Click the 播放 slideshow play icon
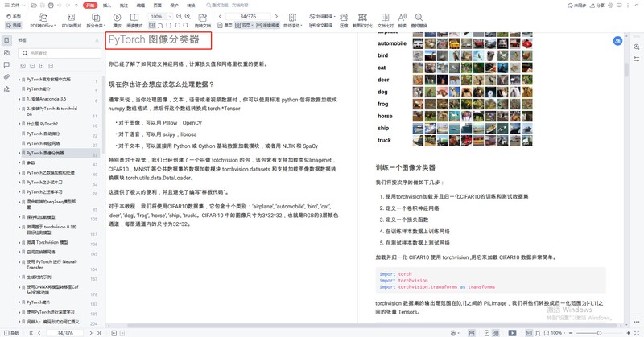 point(117,20)
